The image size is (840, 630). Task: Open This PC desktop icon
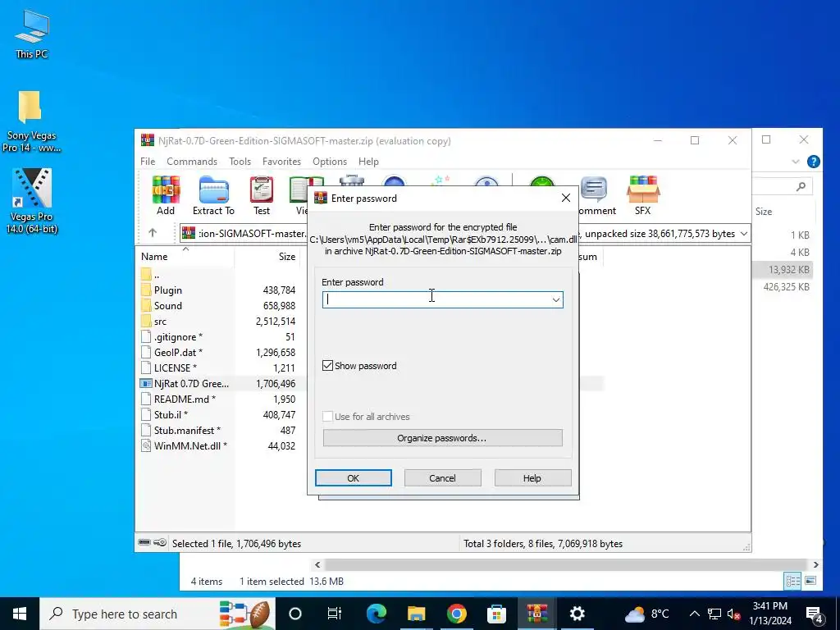[32, 34]
